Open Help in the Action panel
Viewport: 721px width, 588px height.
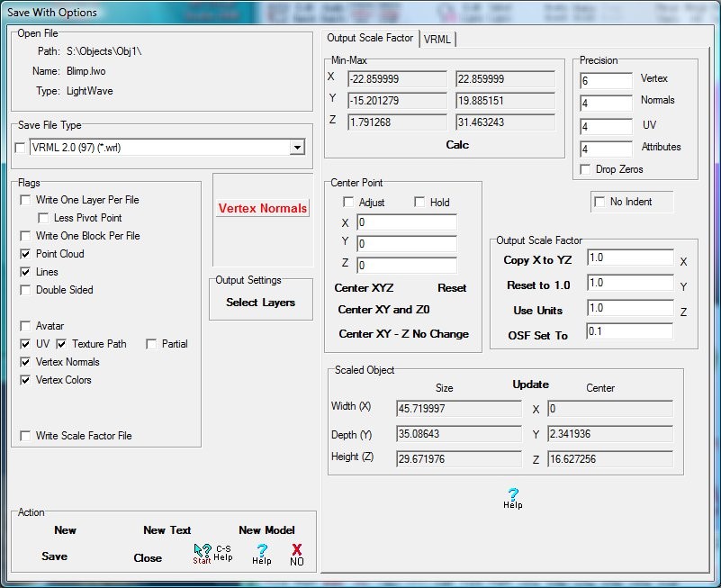coord(262,553)
